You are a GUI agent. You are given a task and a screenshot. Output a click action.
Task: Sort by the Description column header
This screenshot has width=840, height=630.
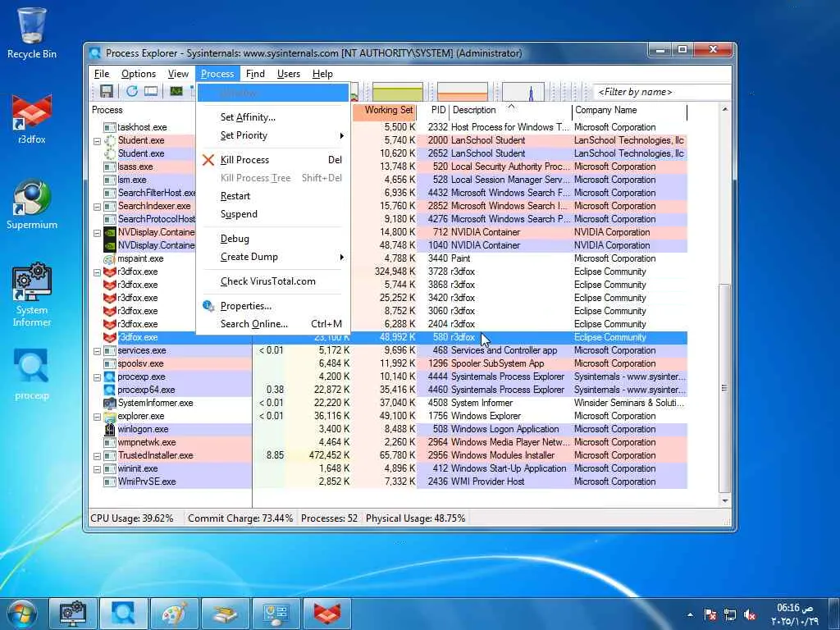click(x=510, y=111)
